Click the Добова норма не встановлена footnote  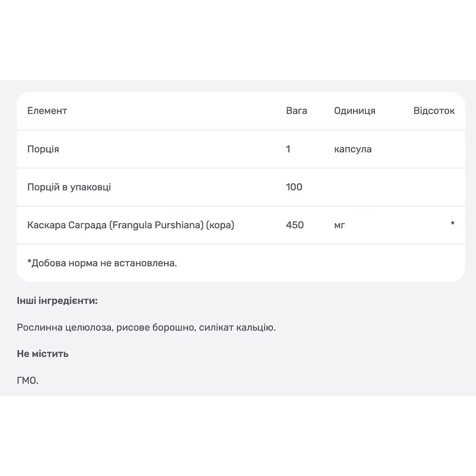[102, 263]
